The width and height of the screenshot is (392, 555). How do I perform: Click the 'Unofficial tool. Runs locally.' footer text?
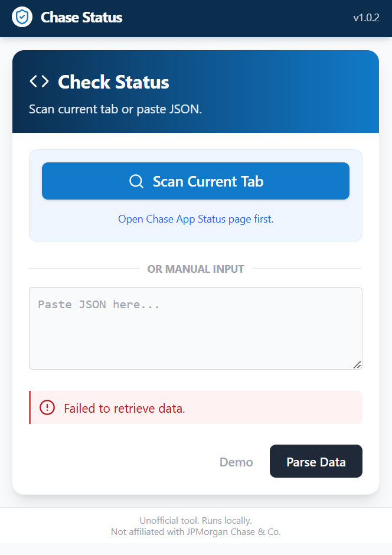click(x=195, y=521)
